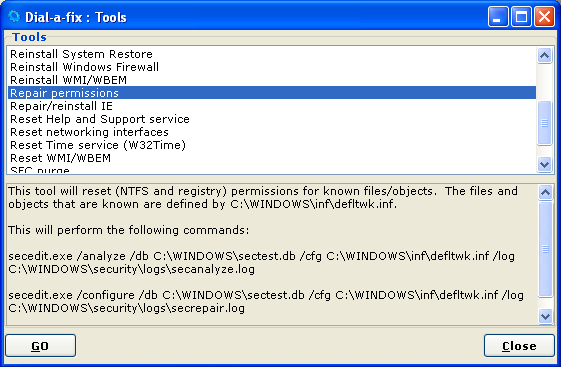Select the Repair permissions item
Screen dimensions: 561x370
[x=272, y=93]
